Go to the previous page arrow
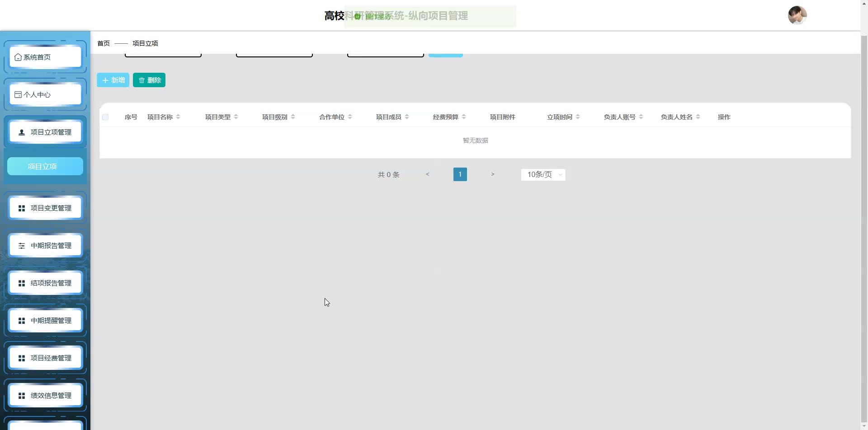Image resolution: width=868 pixels, height=430 pixels. tap(428, 174)
